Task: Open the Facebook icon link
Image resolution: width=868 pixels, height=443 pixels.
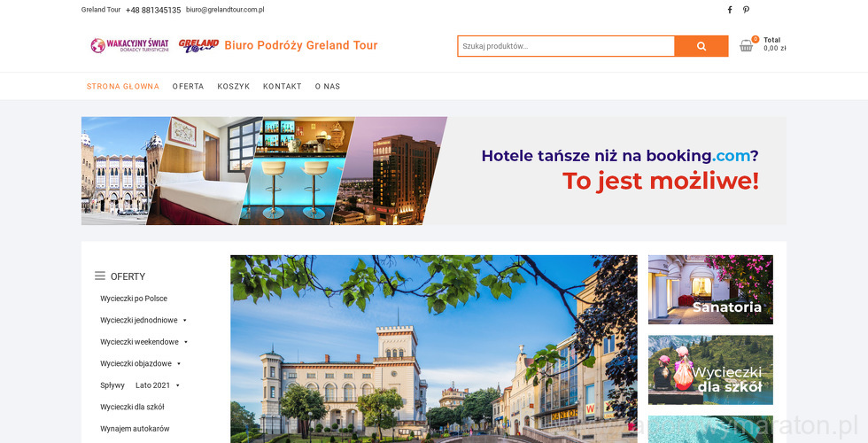Action: coord(730,10)
